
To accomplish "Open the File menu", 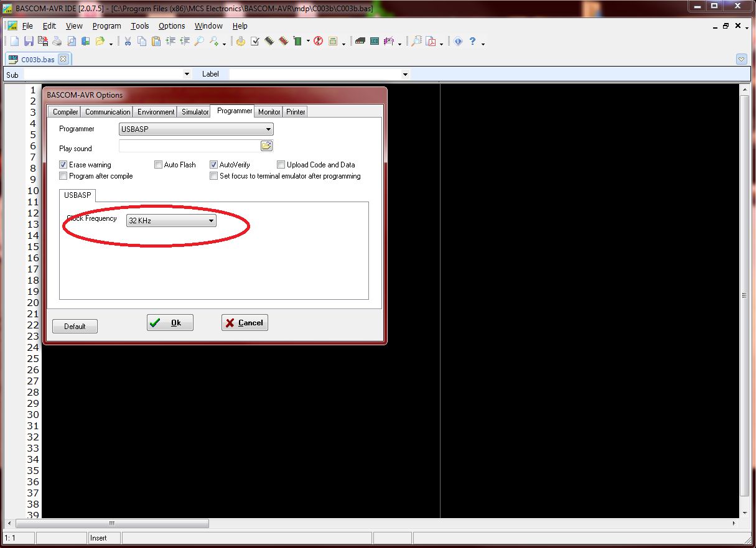I will point(27,26).
